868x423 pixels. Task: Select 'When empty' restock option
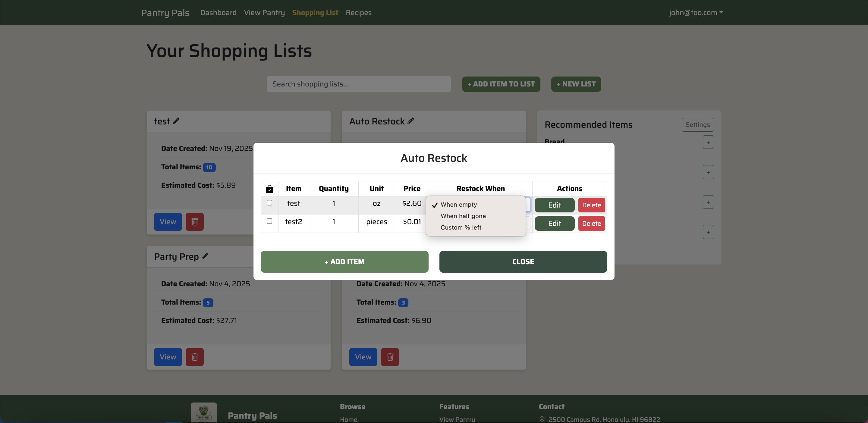[x=459, y=205]
